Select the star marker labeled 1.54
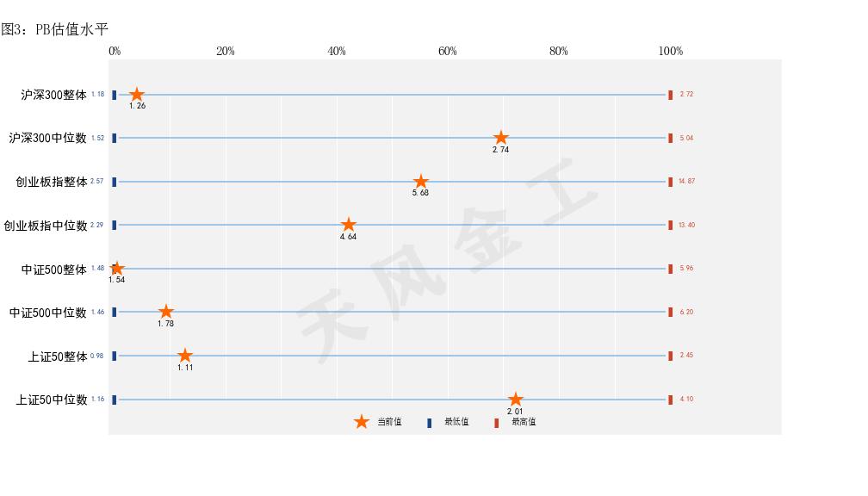This screenshot has height=496, width=868. point(117,269)
